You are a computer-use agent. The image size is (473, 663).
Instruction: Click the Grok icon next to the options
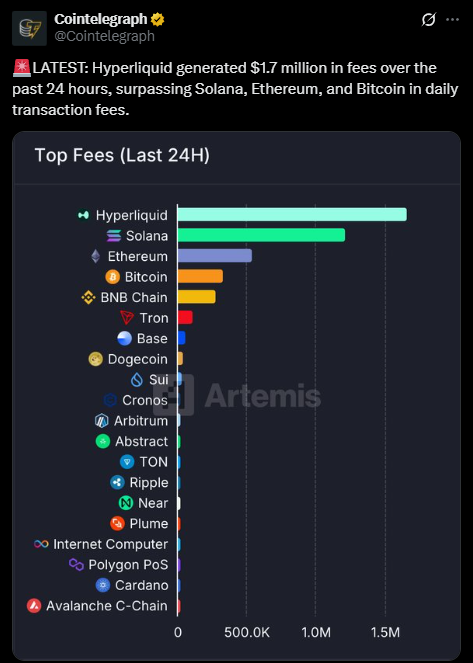[x=428, y=19]
